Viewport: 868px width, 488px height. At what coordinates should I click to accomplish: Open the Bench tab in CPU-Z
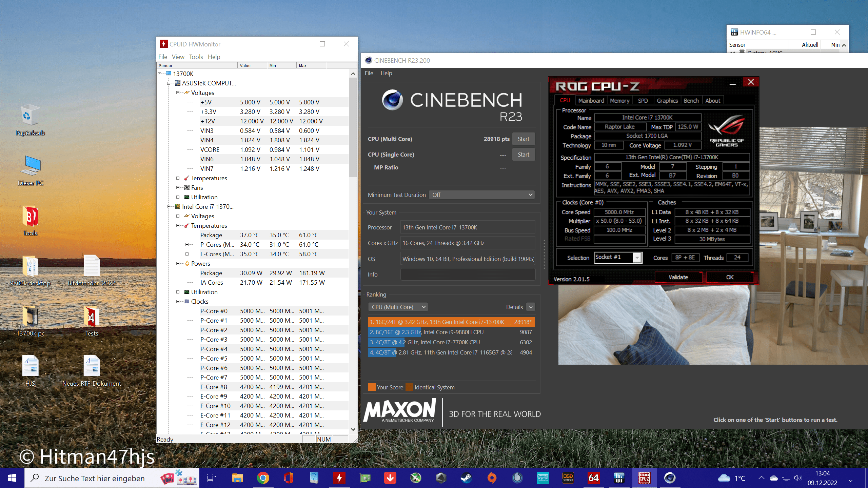[x=691, y=101]
